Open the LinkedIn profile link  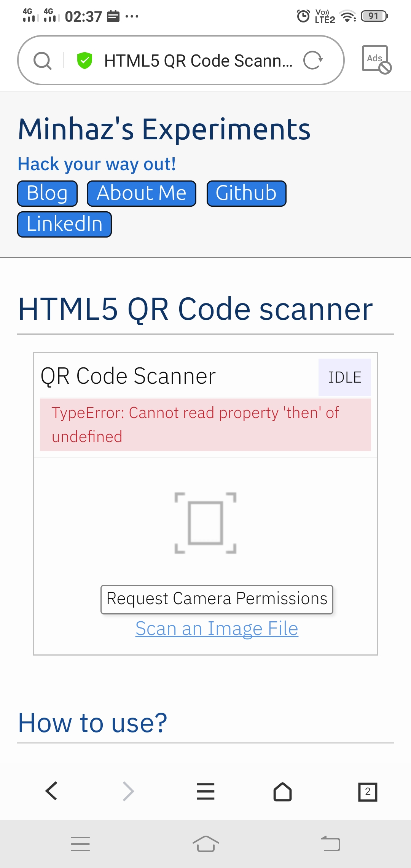(64, 224)
